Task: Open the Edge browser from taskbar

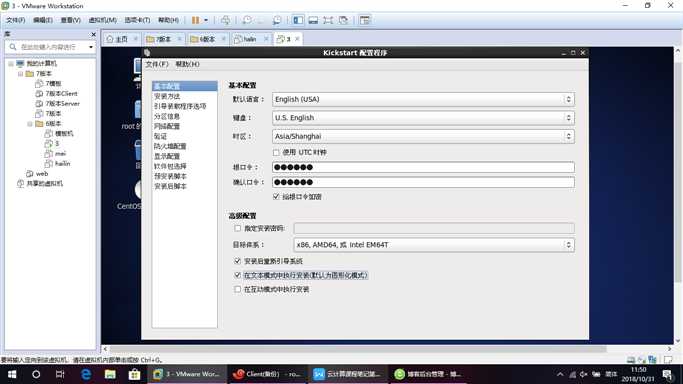Action: coord(86,374)
